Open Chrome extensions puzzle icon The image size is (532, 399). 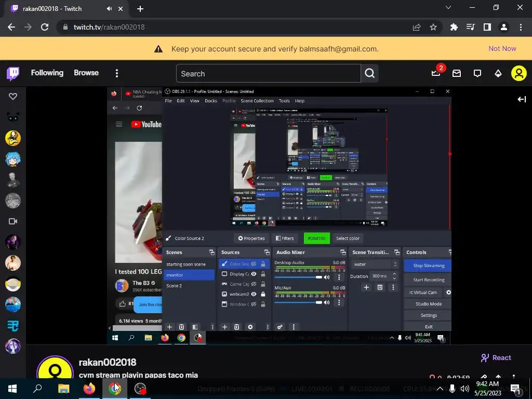pyautogui.click(x=454, y=27)
